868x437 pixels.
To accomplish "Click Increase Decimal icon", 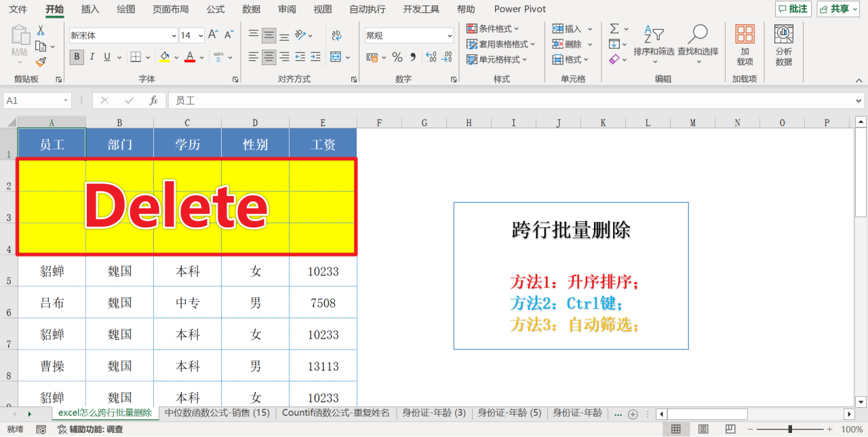I will point(431,57).
